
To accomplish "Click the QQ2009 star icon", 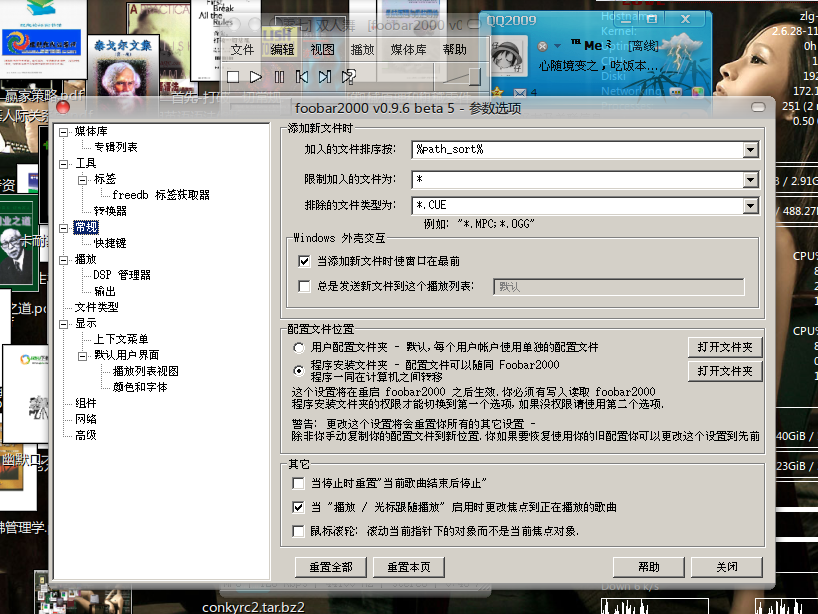I will 497,92.
